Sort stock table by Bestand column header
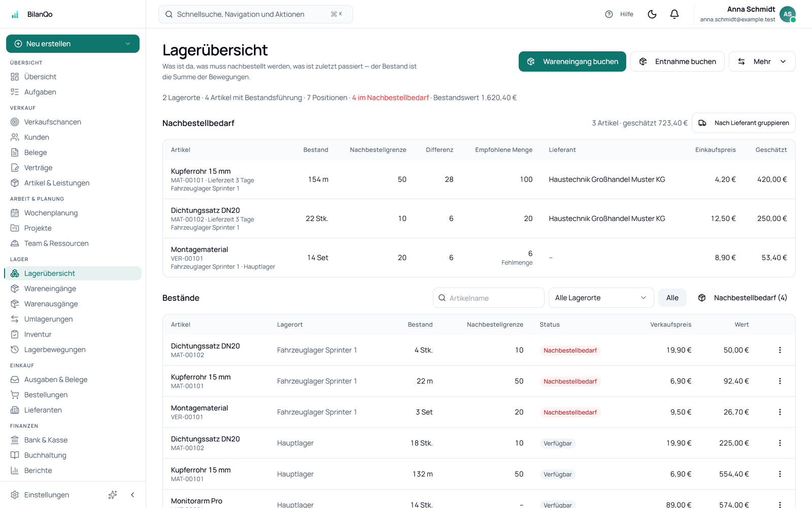 (420, 325)
